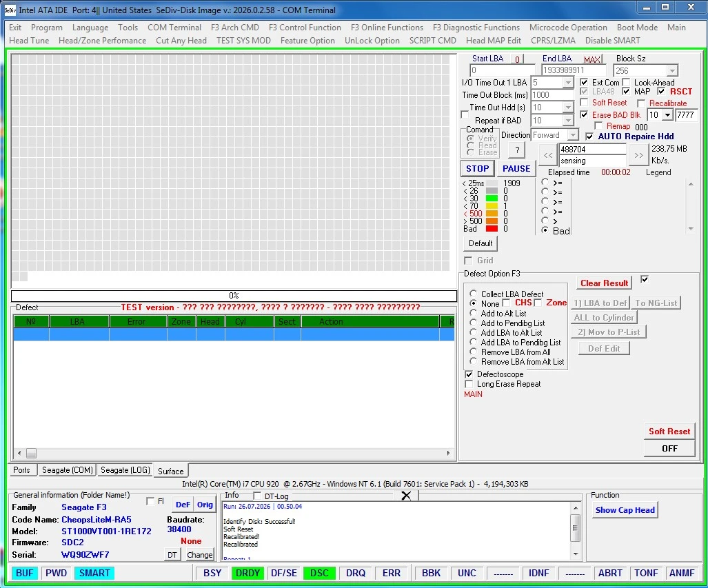
Task: Click the Soft Reset button
Action: click(669, 432)
